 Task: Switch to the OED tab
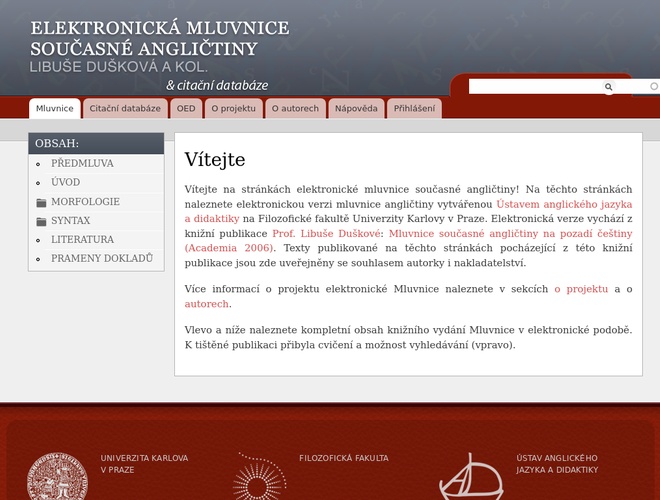click(186, 108)
